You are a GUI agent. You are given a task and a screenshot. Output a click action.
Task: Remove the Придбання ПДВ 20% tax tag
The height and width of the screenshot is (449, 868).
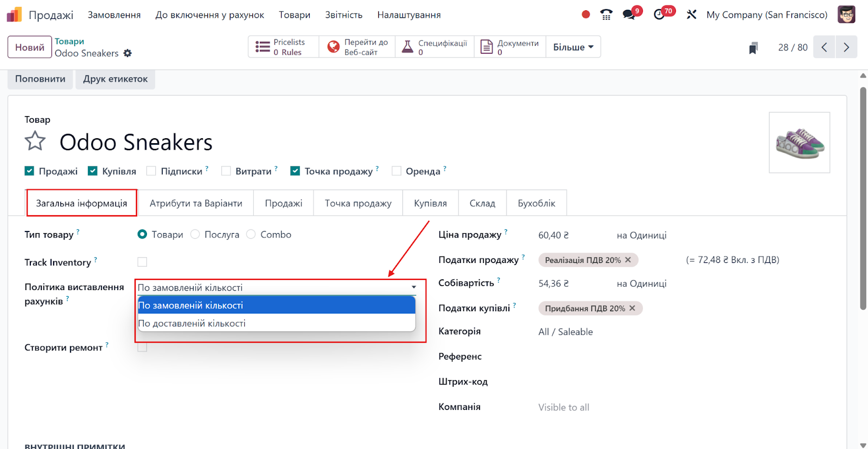[x=633, y=308]
